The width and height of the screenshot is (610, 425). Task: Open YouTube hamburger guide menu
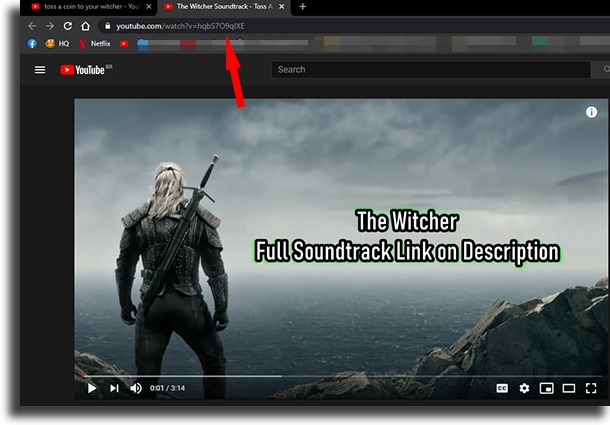coord(40,70)
